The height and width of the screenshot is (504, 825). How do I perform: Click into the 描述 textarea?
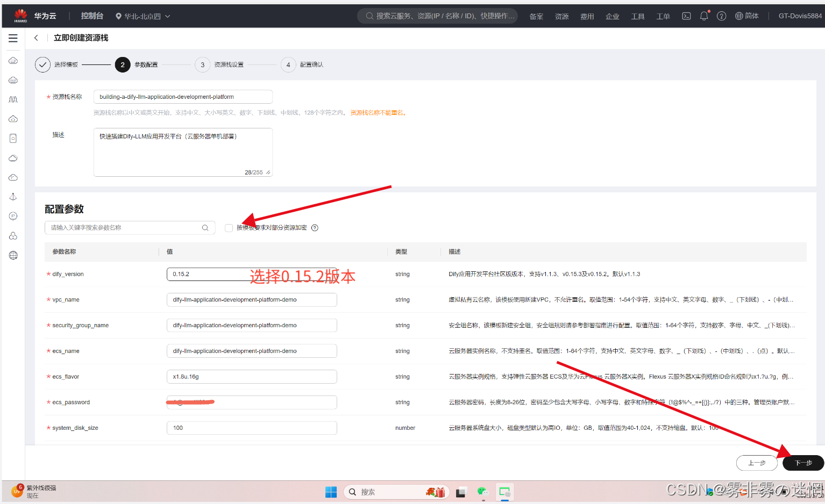click(x=183, y=152)
